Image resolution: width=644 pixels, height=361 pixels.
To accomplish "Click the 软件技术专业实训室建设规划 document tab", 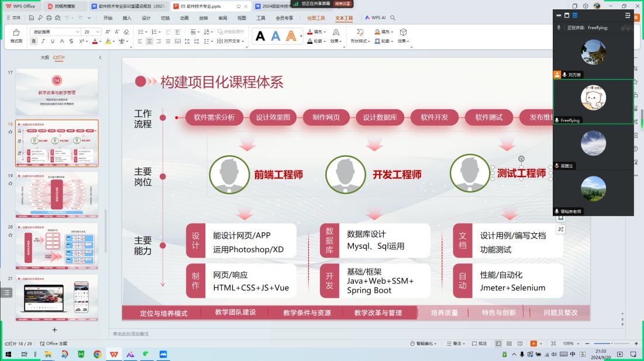I will tap(128, 6).
